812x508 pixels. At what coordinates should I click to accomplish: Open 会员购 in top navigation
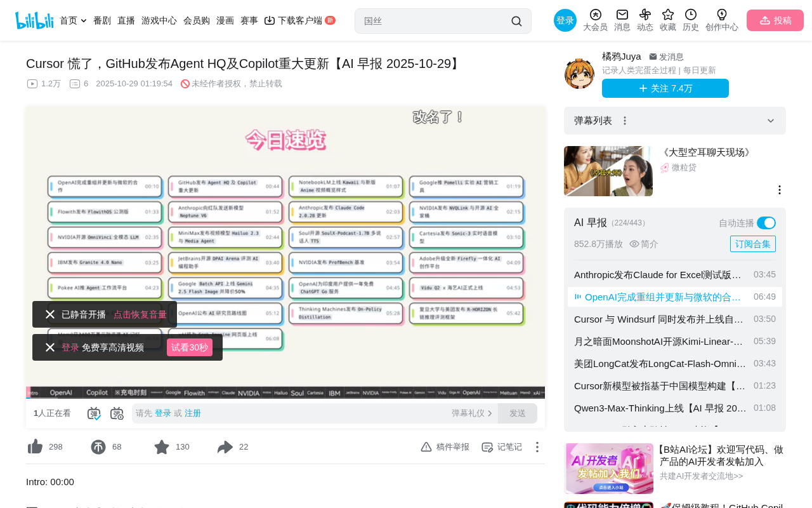point(197,20)
